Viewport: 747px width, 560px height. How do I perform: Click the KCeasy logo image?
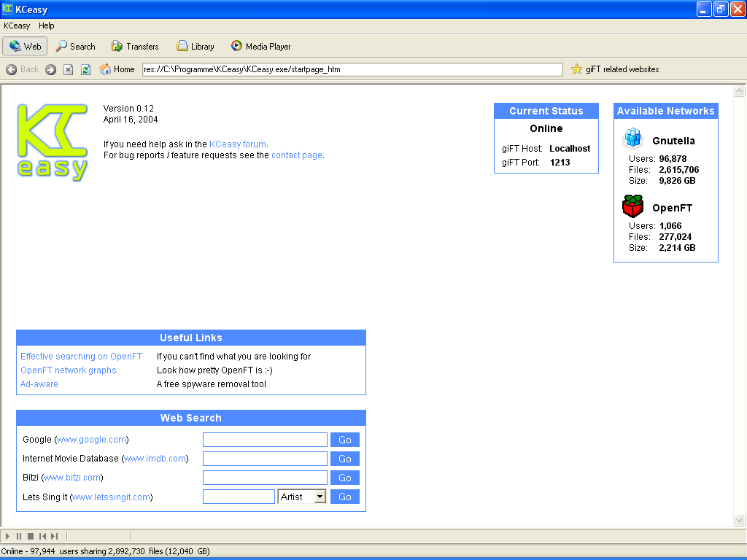pyautogui.click(x=53, y=142)
